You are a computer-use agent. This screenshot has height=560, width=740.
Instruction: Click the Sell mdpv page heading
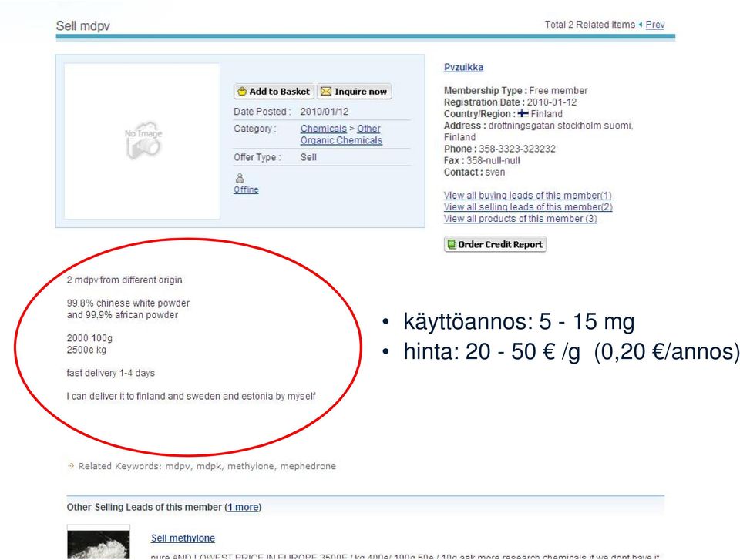pos(83,26)
